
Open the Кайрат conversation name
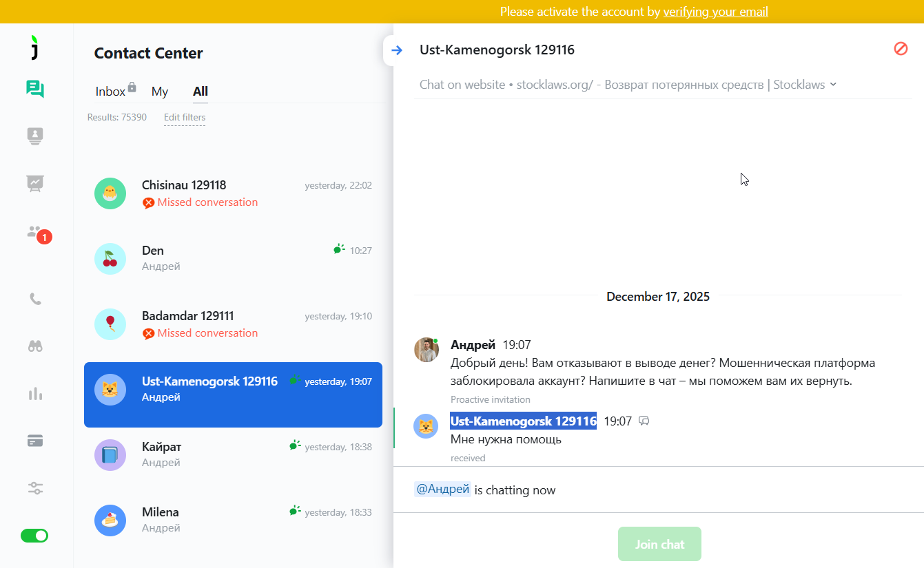162,447
